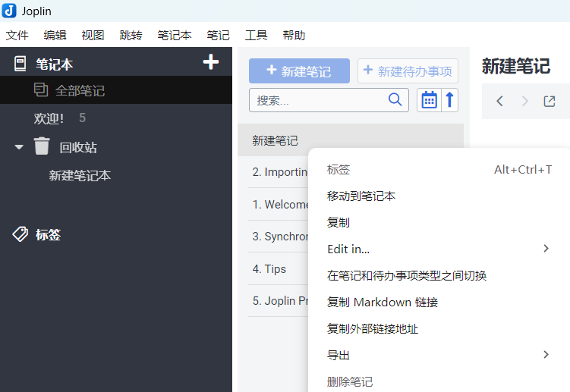Open the 笔记 menu
This screenshot has height=392, width=570.
pos(218,35)
